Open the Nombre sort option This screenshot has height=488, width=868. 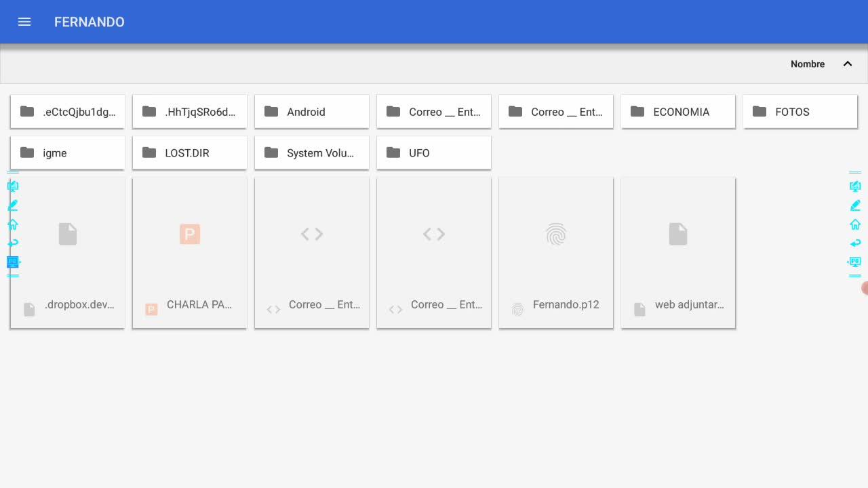pos(808,64)
